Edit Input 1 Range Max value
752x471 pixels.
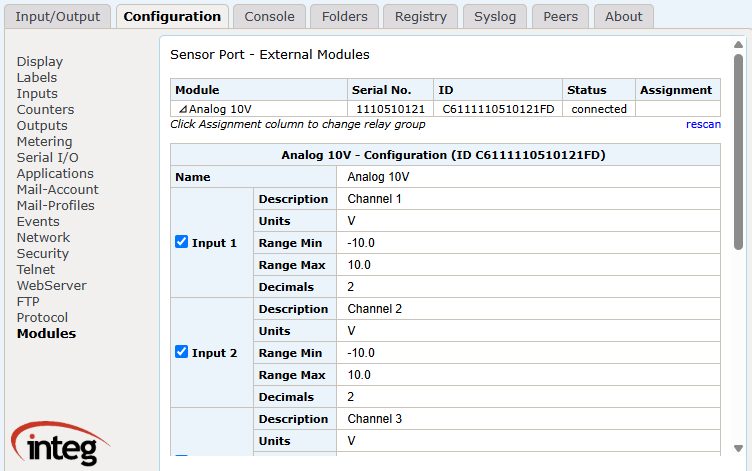[528, 265]
